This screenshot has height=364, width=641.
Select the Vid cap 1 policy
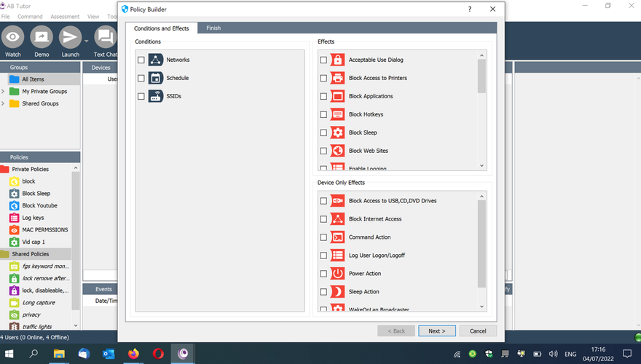[x=33, y=242]
